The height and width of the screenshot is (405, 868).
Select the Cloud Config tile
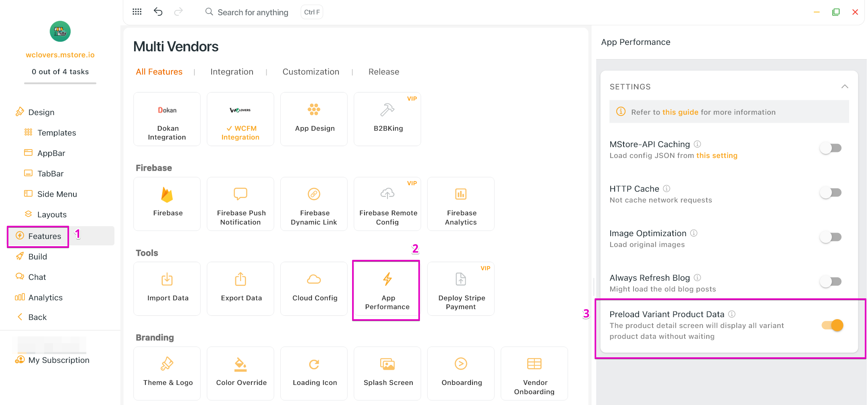pyautogui.click(x=314, y=288)
